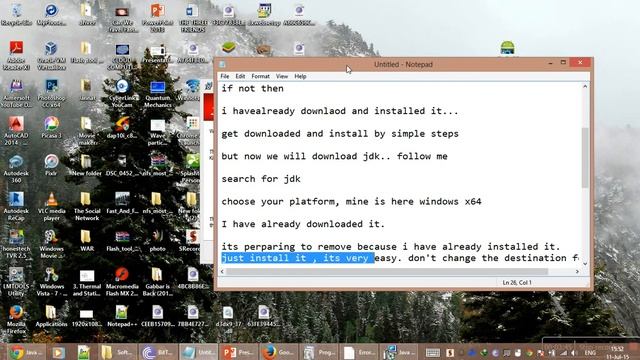This screenshot has height=360, width=640.
Task: Click the line 'I have already downloaded it.'
Action: click(303, 224)
